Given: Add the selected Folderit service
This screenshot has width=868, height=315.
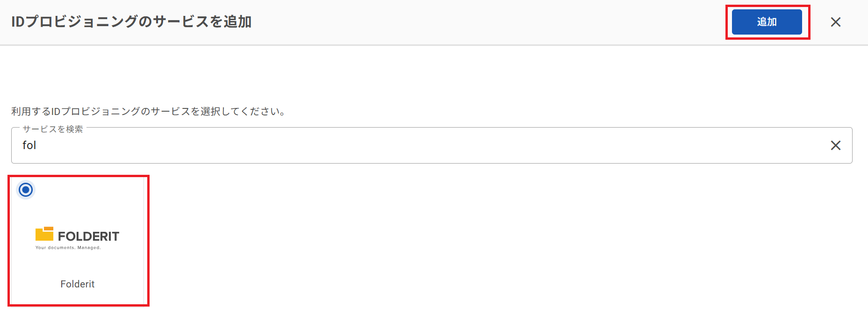Looking at the screenshot, I should (767, 22).
